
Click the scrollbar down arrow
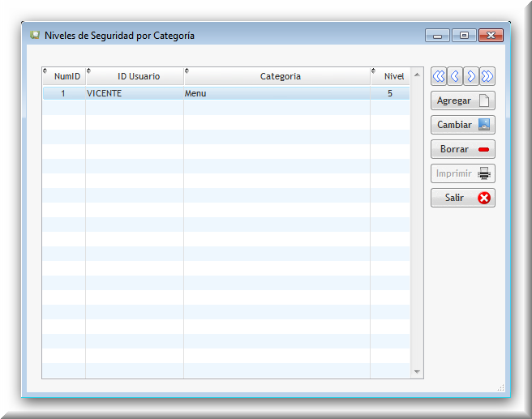417,372
